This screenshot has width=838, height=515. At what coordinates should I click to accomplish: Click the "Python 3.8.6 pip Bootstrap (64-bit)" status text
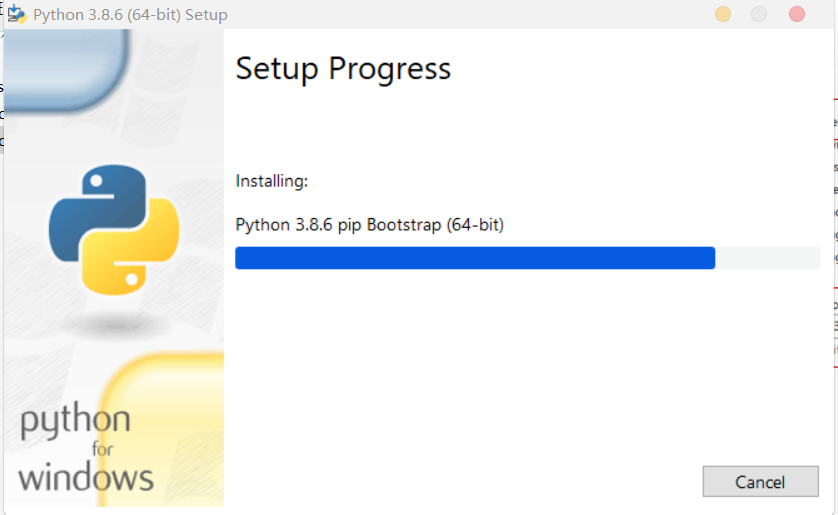369,225
